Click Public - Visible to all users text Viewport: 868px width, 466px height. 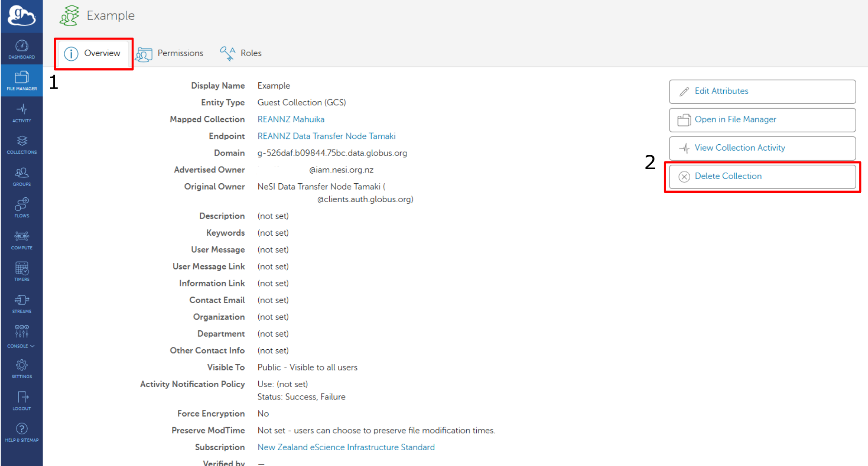coord(308,367)
